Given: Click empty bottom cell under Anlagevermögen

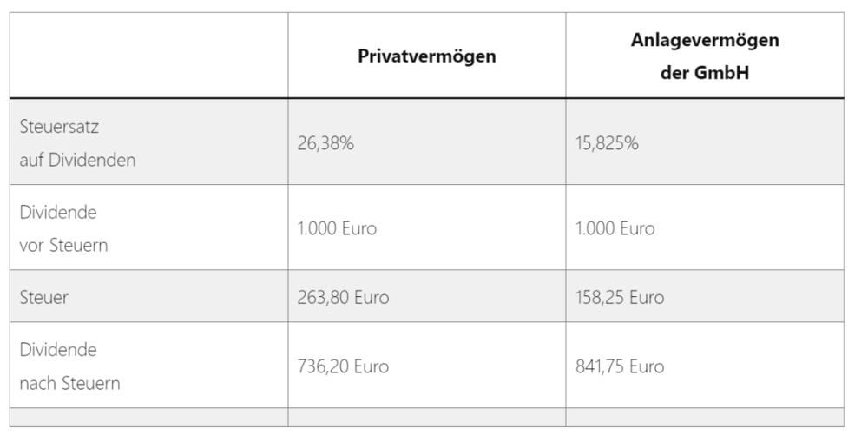Looking at the screenshot, I should pyautogui.click(x=705, y=418).
